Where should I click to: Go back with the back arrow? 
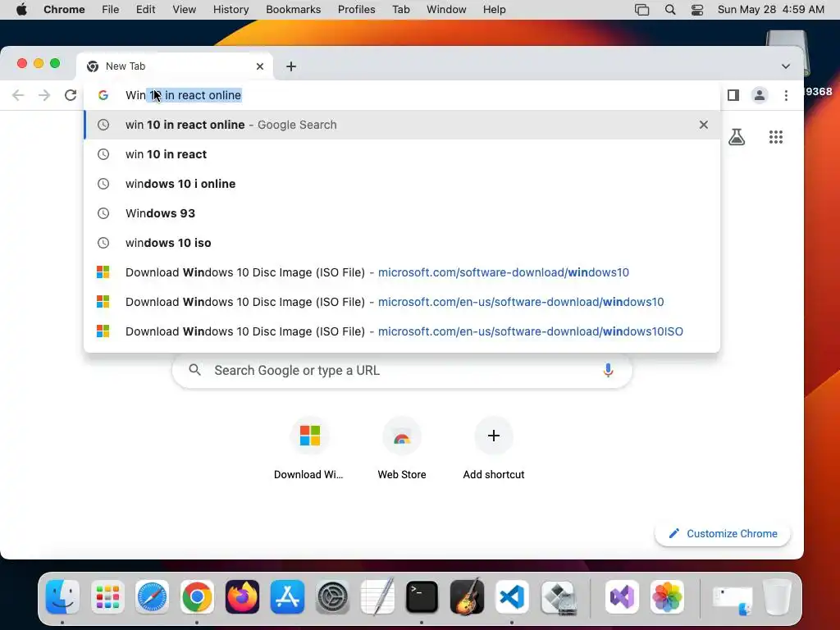point(18,95)
